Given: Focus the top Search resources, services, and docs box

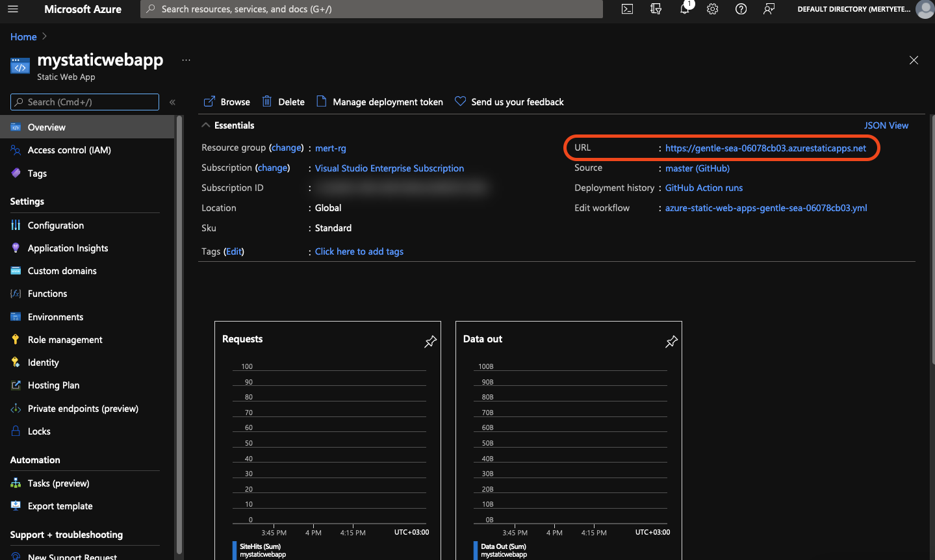Looking at the screenshot, I should 372,9.
